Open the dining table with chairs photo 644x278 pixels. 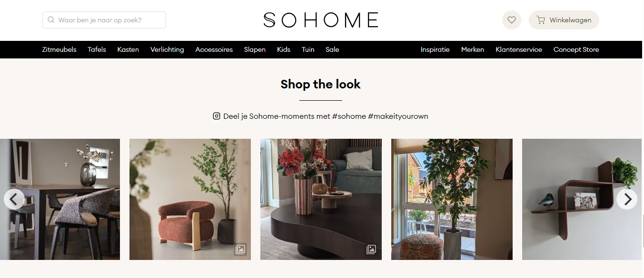[x=60, y=199]
